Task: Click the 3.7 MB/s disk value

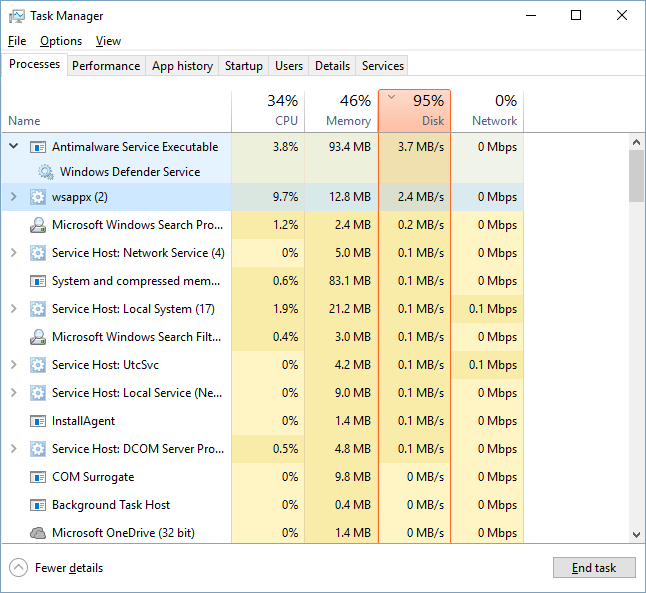Action: (421, 147)
